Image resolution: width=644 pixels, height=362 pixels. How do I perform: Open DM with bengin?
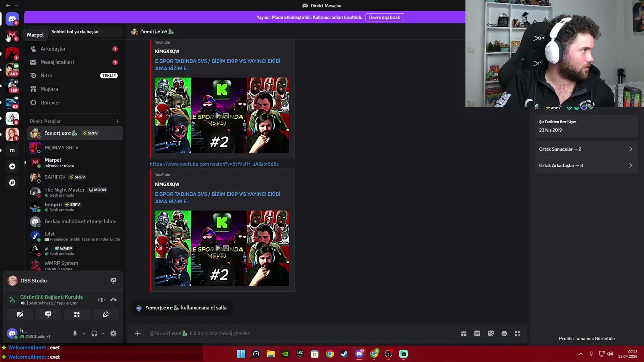(74, 207)
